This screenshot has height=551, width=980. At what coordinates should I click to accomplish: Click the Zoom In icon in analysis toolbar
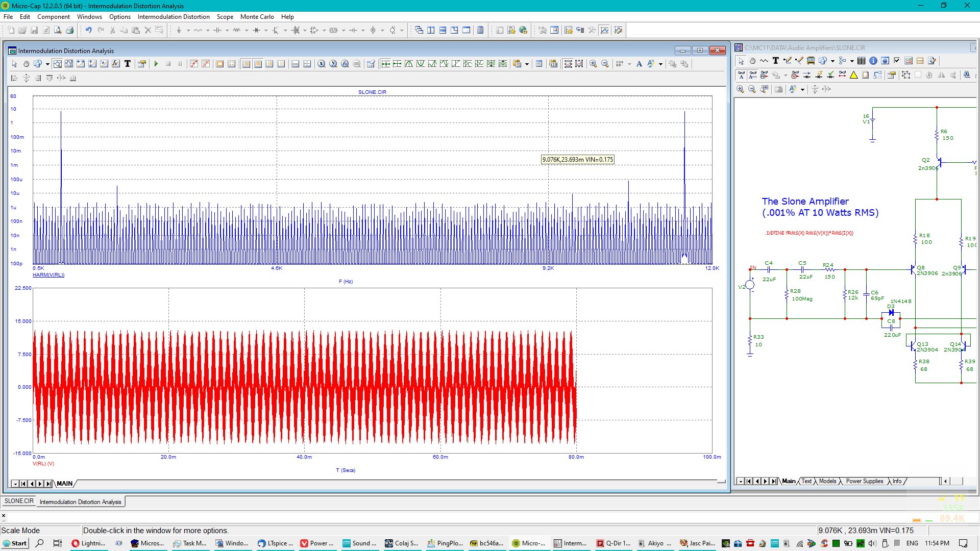(593, 64)
